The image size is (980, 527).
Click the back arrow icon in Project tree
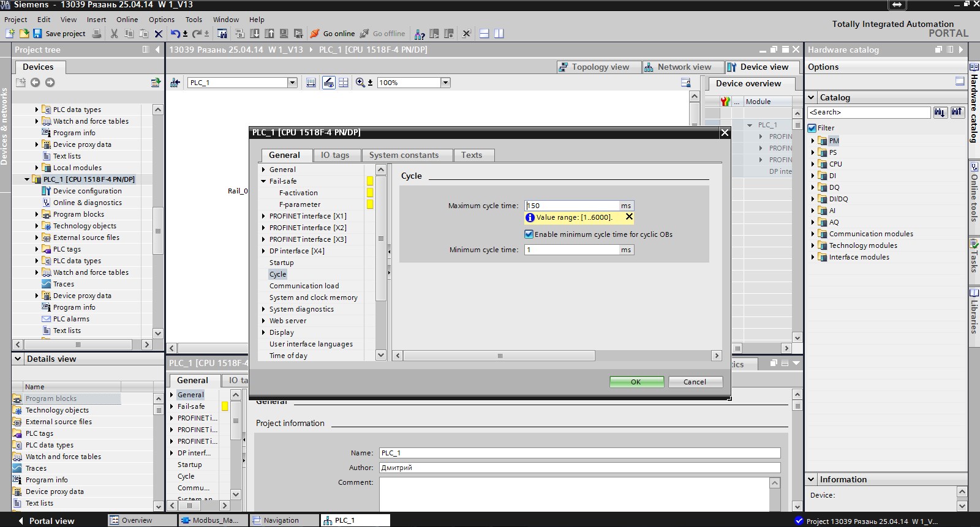[35, 82]
